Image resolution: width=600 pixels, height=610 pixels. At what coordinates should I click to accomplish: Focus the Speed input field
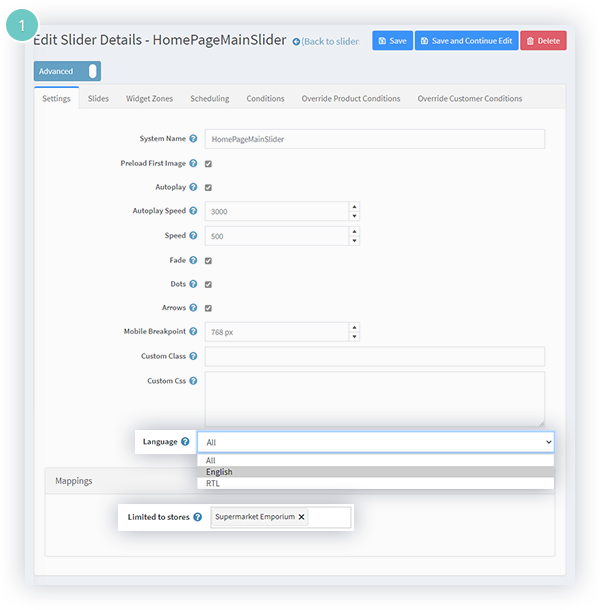277,236
